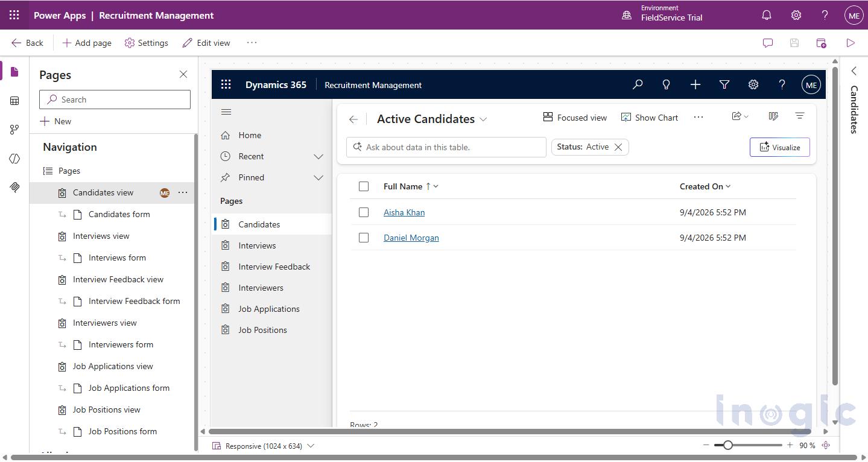Viewport: 868px width, 462px height.
Task: Expand the Candidates properties pane chevron
Action: (x=854, y=71)
